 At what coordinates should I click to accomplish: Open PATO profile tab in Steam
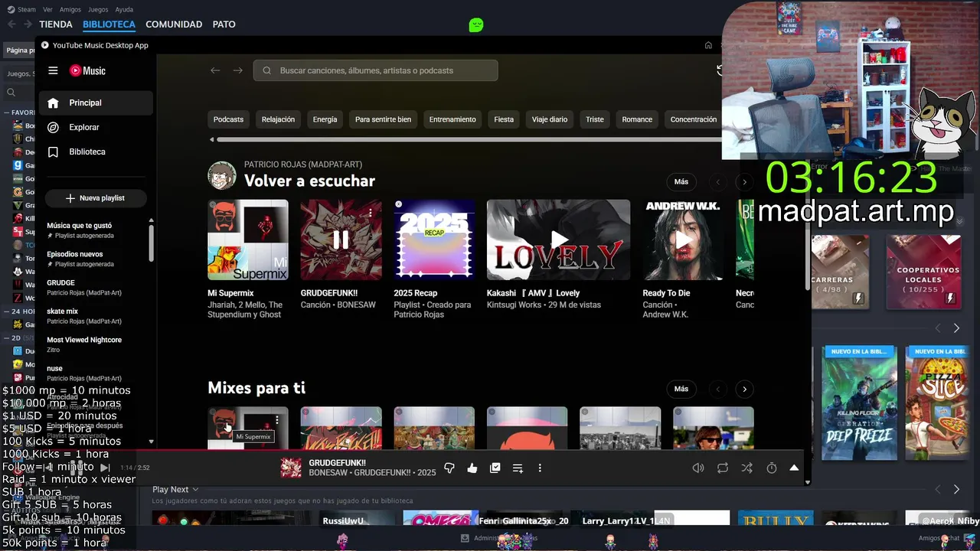coord(224,24)
